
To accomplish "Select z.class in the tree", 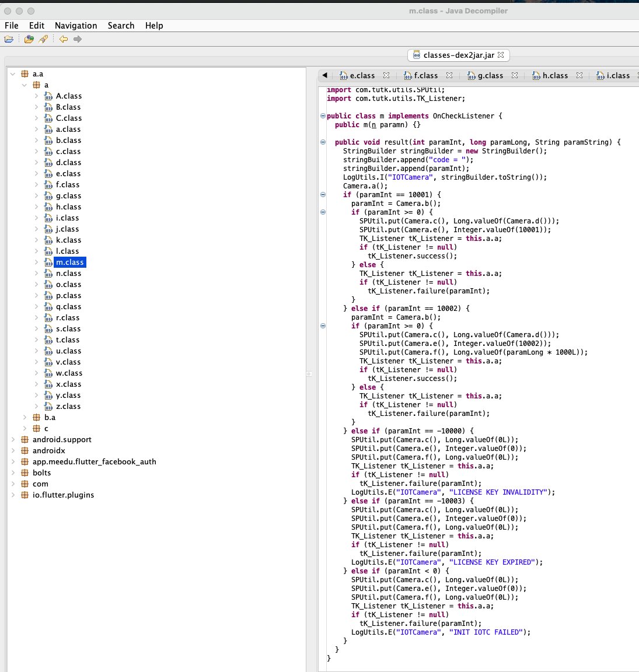I will (x=68, y=406).
